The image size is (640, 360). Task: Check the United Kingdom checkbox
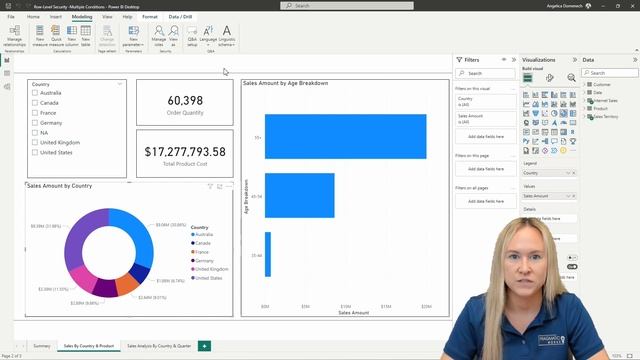(35, 142)
